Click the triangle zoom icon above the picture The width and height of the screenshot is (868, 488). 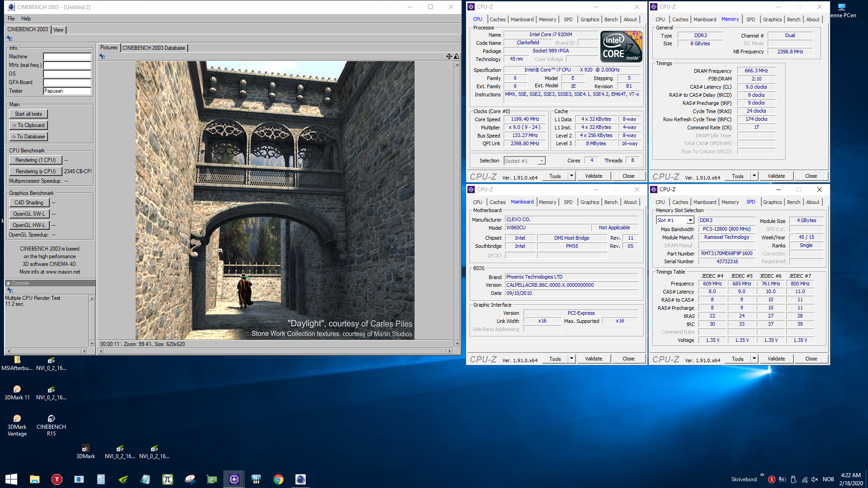[457, 57]
